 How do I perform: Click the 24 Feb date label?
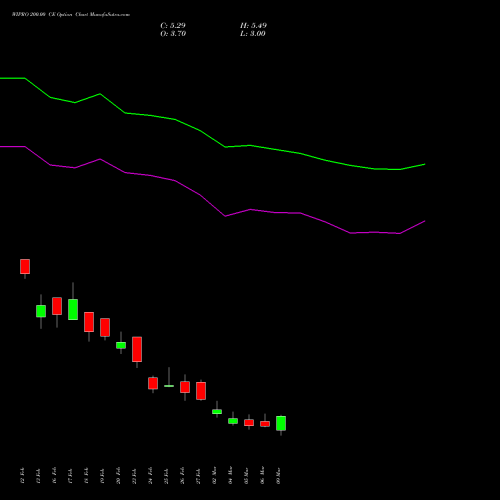tap(150, 476)
